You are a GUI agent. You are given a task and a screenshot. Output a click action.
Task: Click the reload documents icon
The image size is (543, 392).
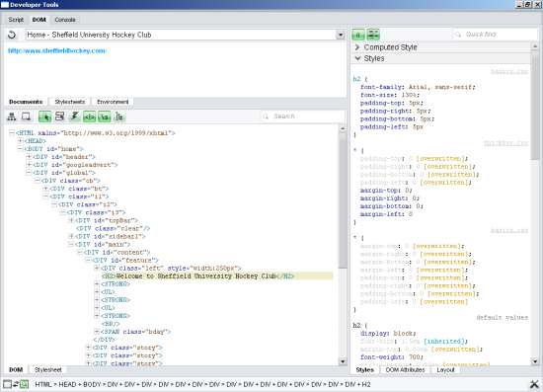12,35
